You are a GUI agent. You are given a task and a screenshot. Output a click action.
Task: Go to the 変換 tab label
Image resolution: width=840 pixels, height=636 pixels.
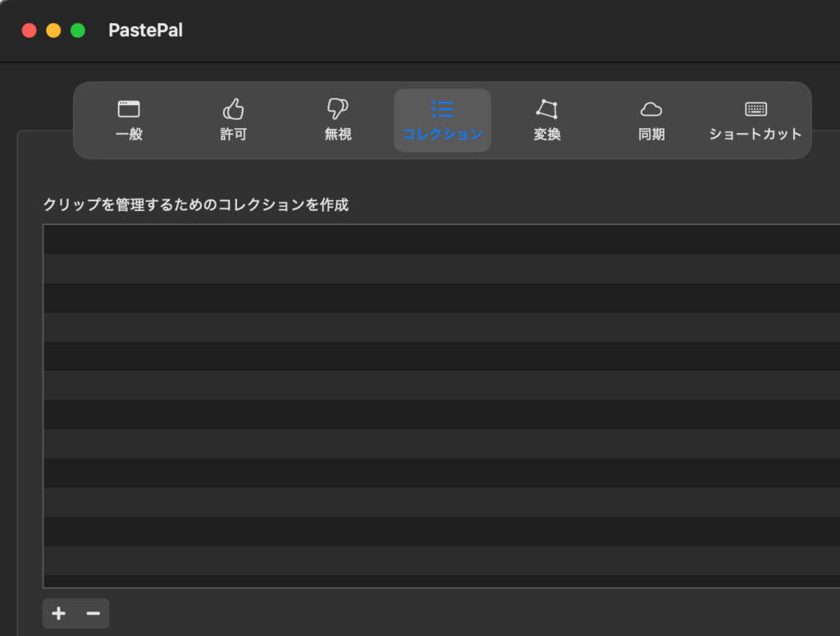coord(547,135)
